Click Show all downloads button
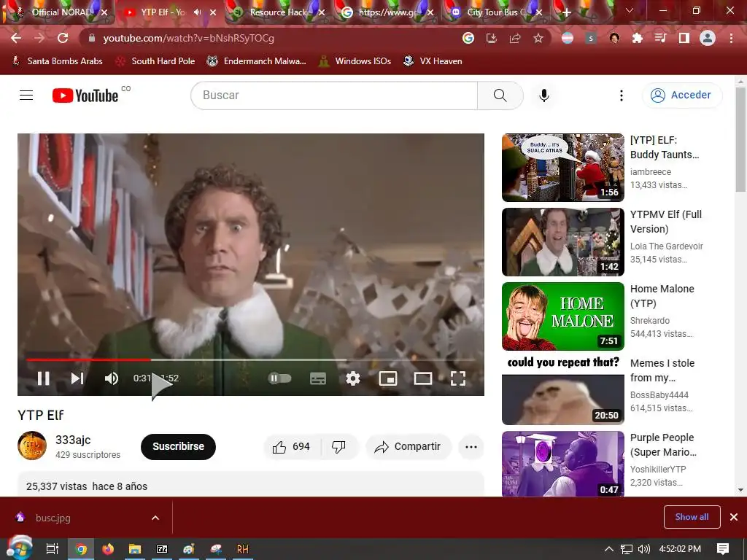Image resolution: width=747 pixels, height=560 pixels. coord(692,517)
